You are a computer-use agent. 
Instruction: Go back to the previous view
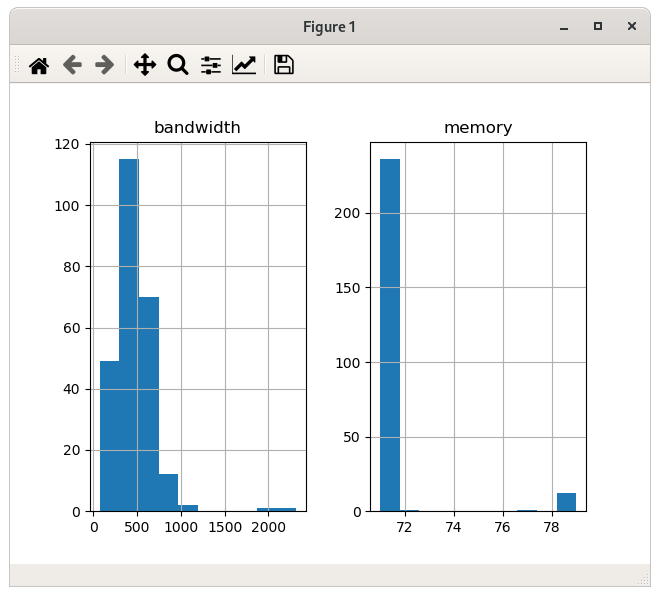tap(72, 66)
